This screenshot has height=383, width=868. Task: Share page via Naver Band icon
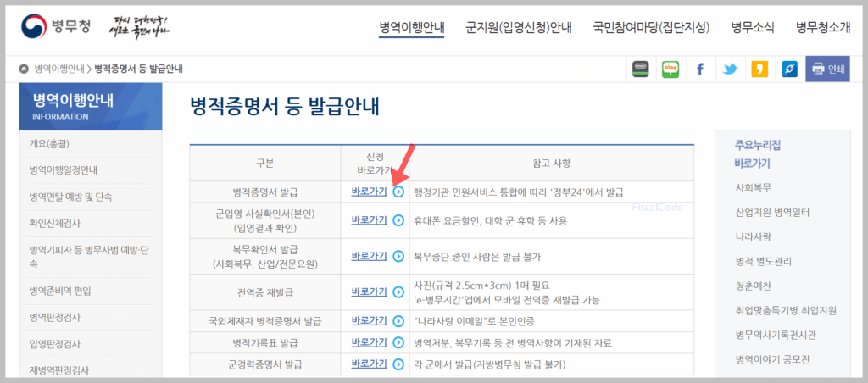point(641,69)
